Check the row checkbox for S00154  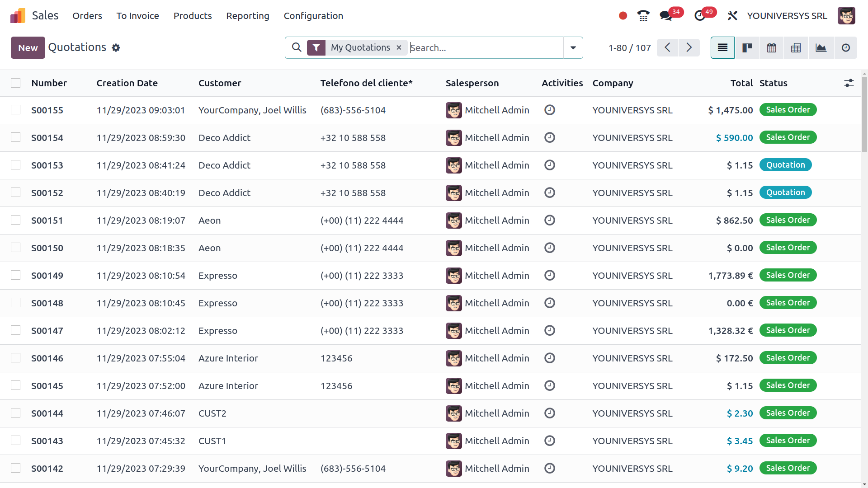[x=16, y=138]
